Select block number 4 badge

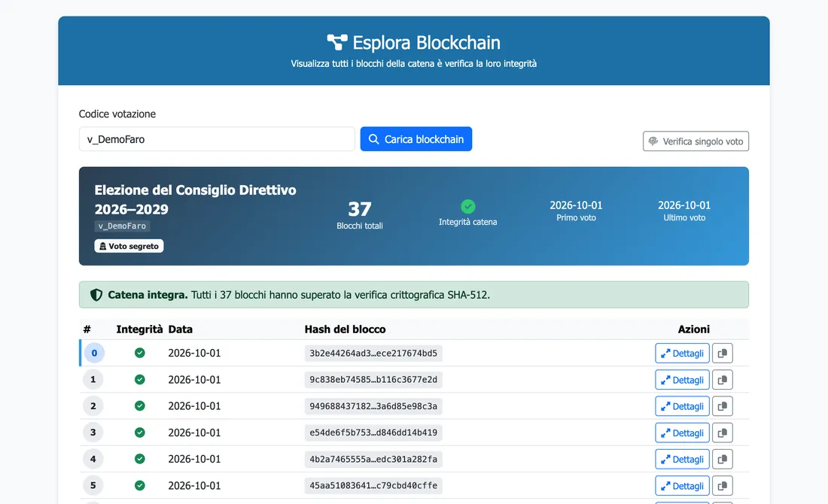[x=93, y=459]
